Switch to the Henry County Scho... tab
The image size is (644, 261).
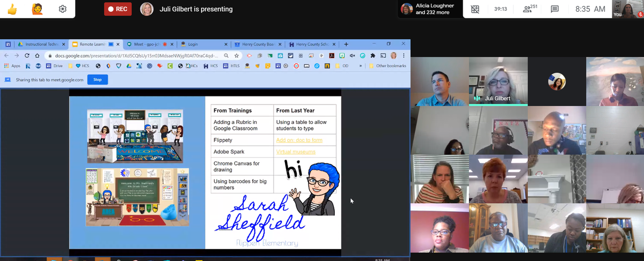coord(312,44)
